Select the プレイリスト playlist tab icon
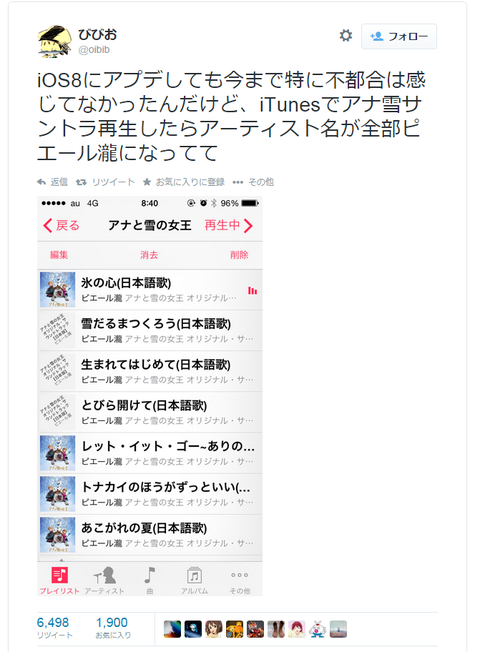 59,575
